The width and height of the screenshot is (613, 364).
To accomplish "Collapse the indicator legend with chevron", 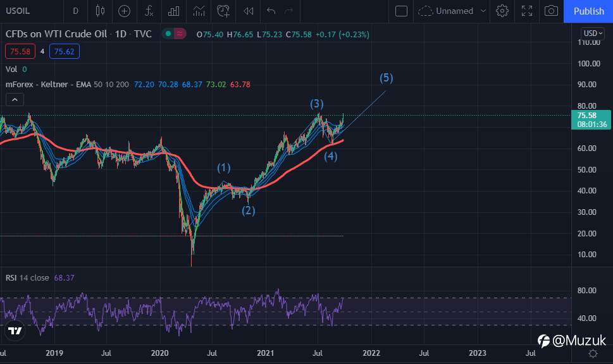I will 15,100.
